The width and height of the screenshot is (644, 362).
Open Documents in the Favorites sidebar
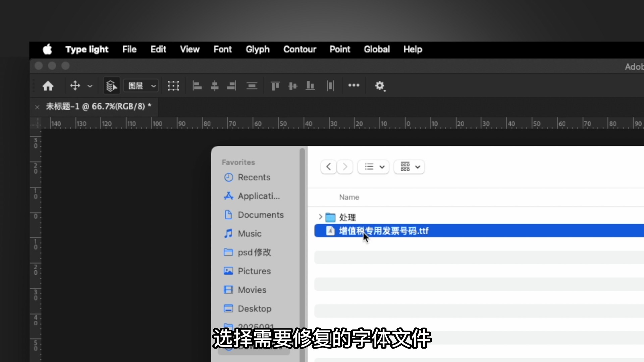(x=260, y=215)
